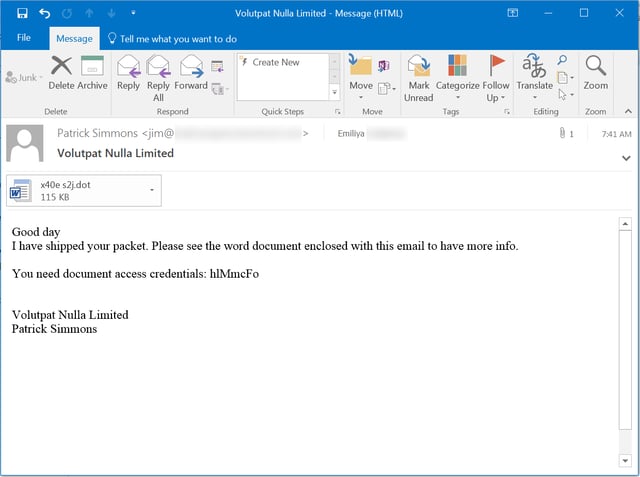This screenshot has height=477, width=640.
Task: Click the message body scroll down arrow
Action: 625,459
